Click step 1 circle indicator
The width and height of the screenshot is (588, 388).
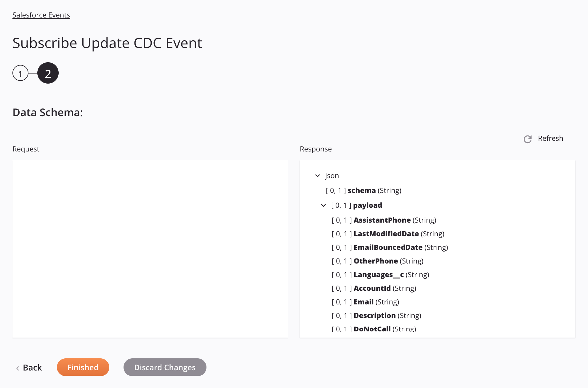coord(20,73)
